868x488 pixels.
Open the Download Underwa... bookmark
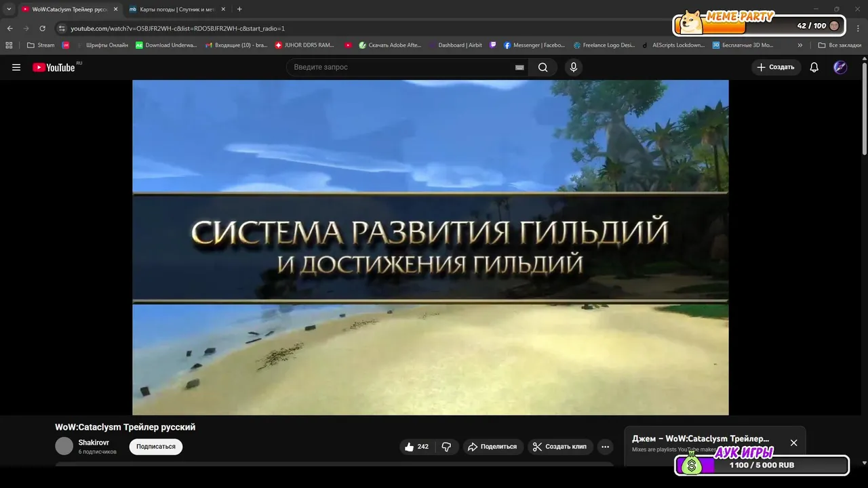coord(166,45)
